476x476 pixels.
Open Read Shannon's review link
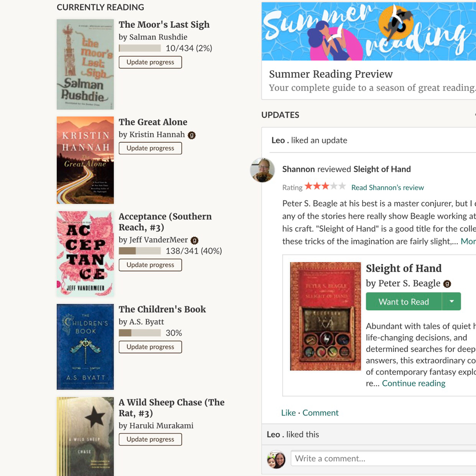pyautogui.click(x=387, y=187)
